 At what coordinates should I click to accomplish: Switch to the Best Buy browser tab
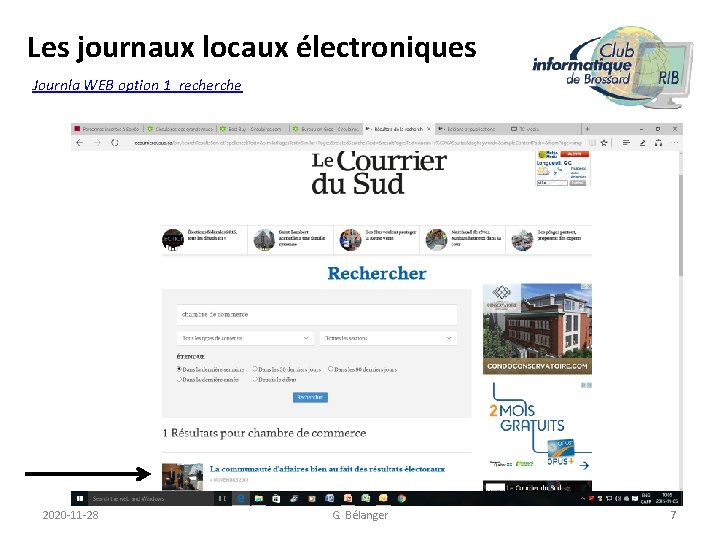tap(253, 129)
